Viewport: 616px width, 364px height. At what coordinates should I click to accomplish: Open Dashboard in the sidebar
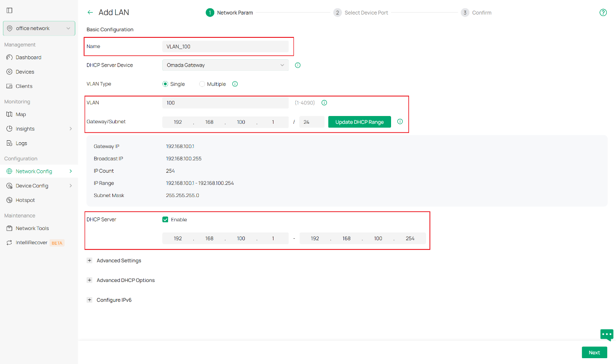pyautogui.click(x=28, y=57)
